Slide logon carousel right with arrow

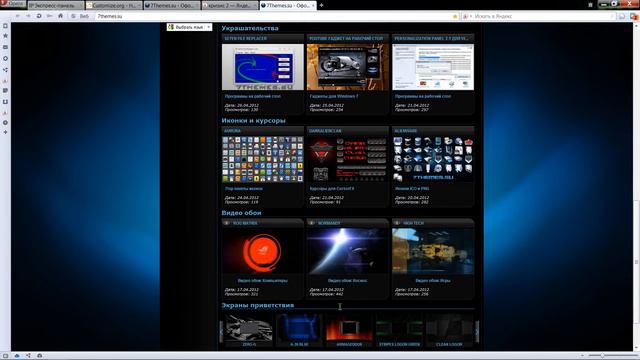[476, 331]
